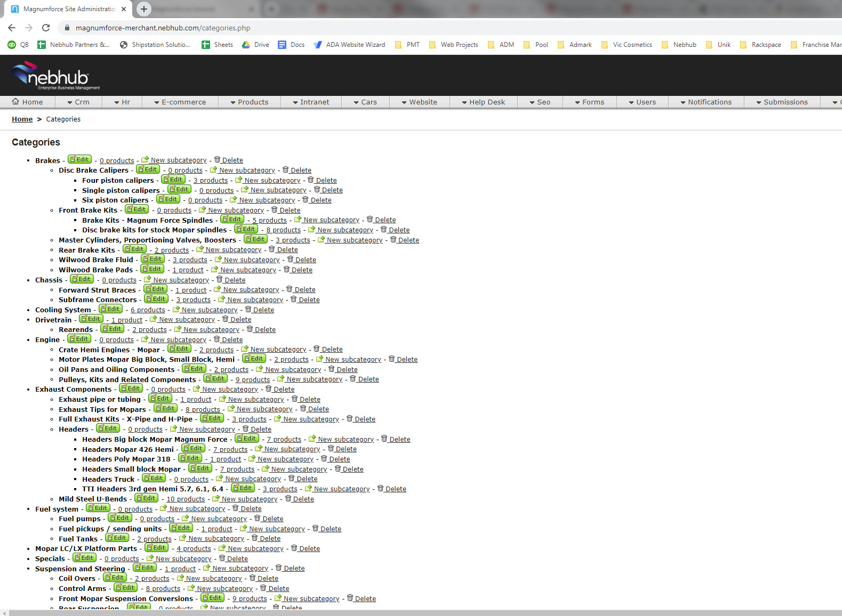Edit the Wilwood Brake Fluid category
Image resolution: width=842 pixels, height=616 pixels.
pyautogui.click(x=153, y=259)
